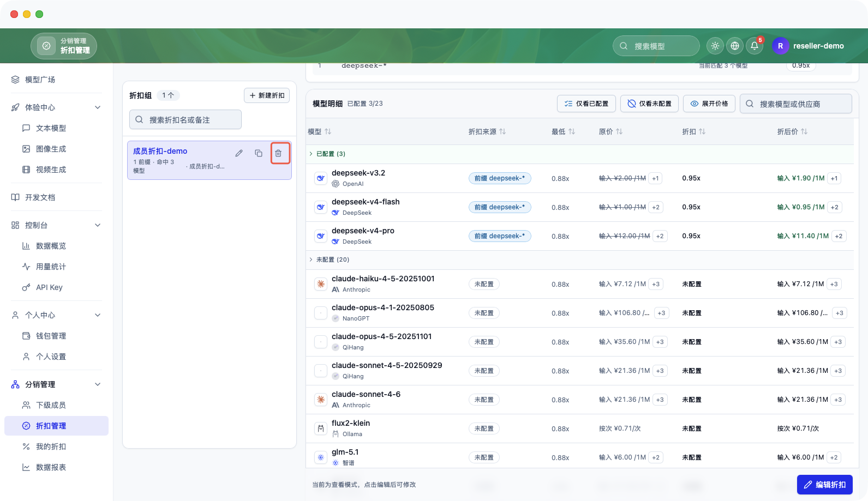The width and height of the screenshot is (868, 501).
Task: Sort the table by 原价 column
Action: click(610, 131)
